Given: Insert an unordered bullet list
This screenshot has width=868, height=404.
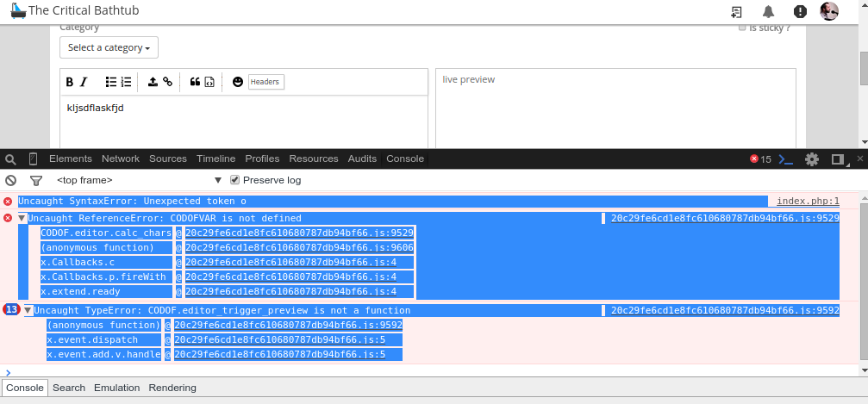Looking at the screenshot, I should coord(111,82).
